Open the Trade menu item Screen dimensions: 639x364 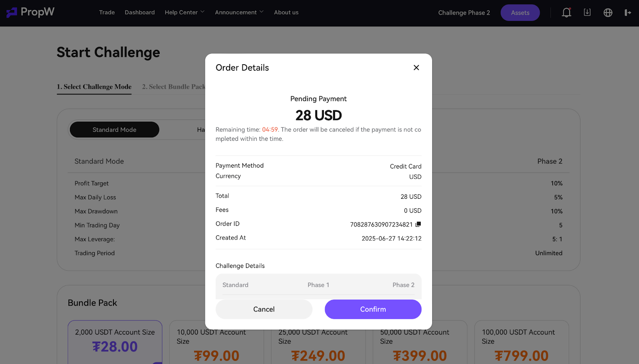pyautogui.click(x=107, y=12)
